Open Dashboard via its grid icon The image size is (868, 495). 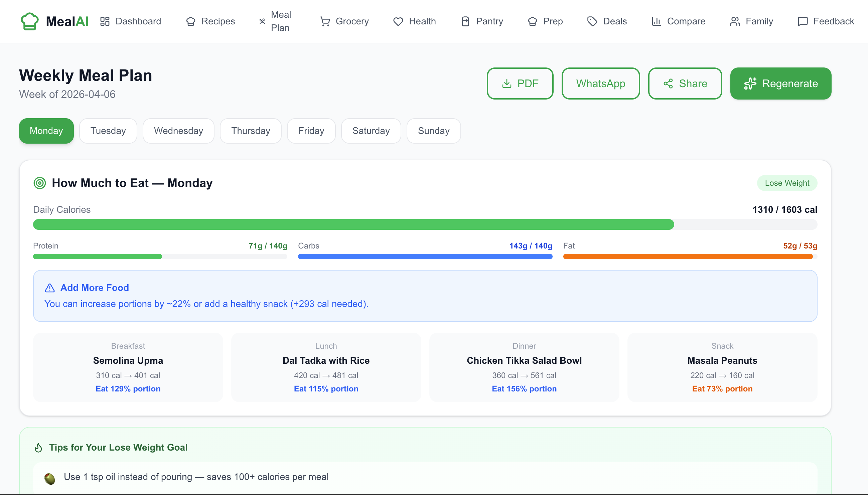[x=105, y=21]
